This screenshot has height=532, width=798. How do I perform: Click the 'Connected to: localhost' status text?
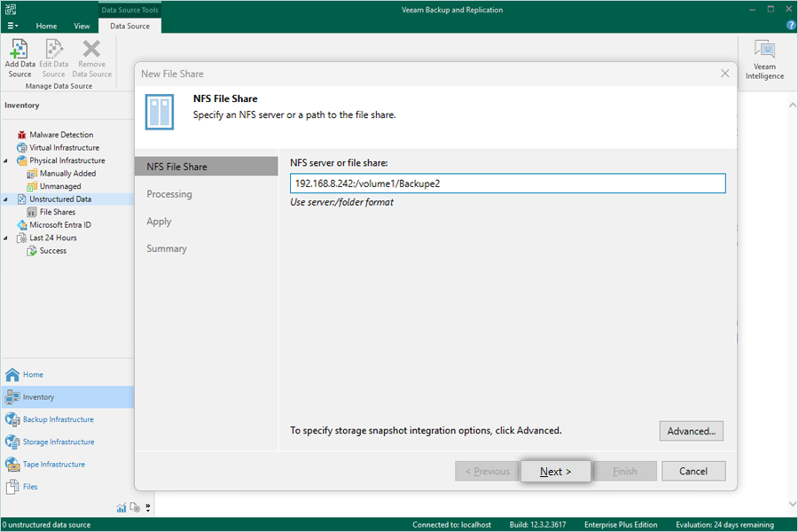coord(451,525)
